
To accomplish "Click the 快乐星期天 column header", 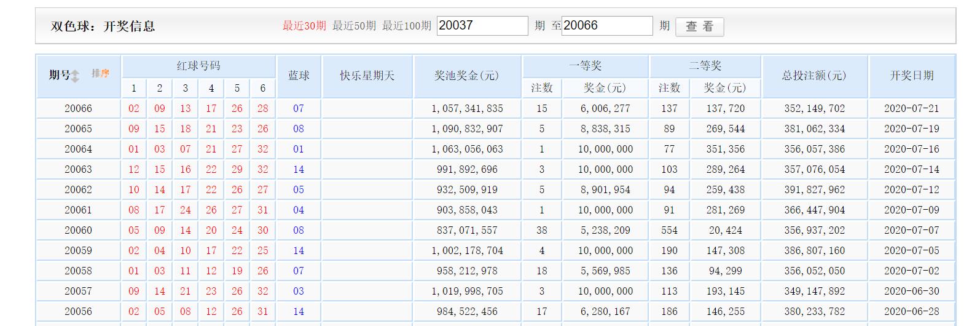I will pos(367,76).
